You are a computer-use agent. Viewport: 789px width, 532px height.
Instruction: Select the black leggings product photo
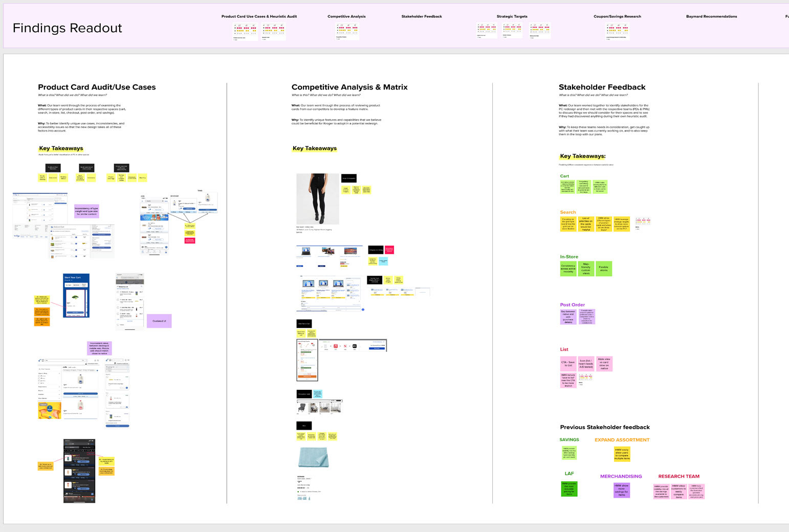(x=318, y=199)
